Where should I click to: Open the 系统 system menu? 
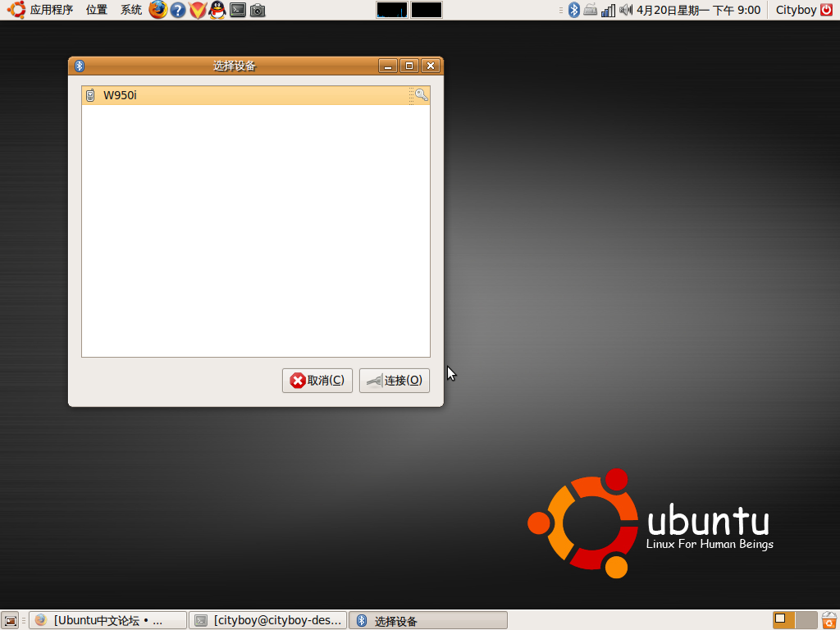click(130, 10)
